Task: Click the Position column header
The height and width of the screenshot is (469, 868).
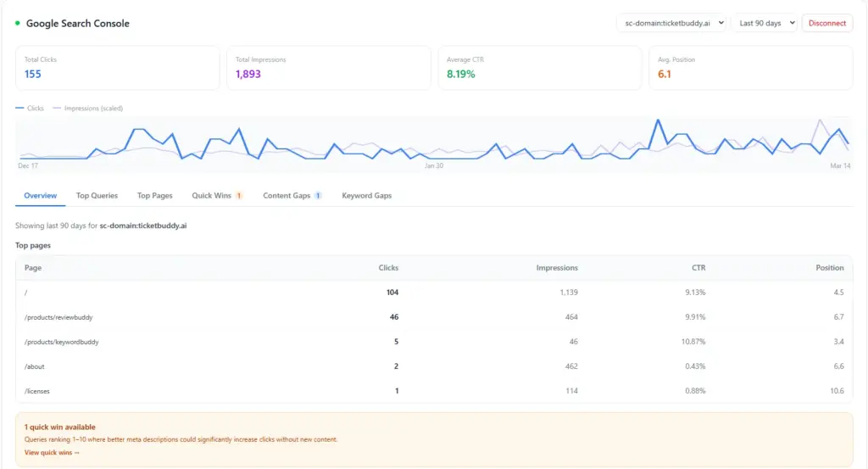Action: point(829,267)
